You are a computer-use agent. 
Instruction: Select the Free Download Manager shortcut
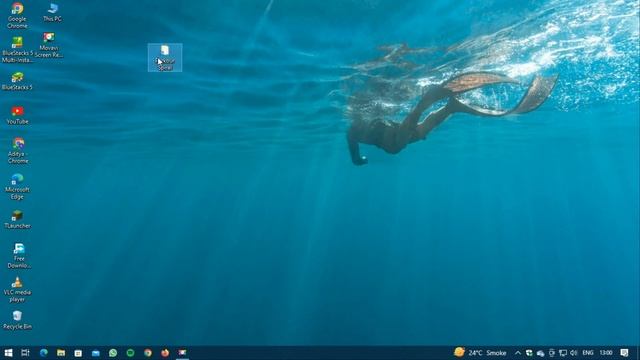coord(19,256)
